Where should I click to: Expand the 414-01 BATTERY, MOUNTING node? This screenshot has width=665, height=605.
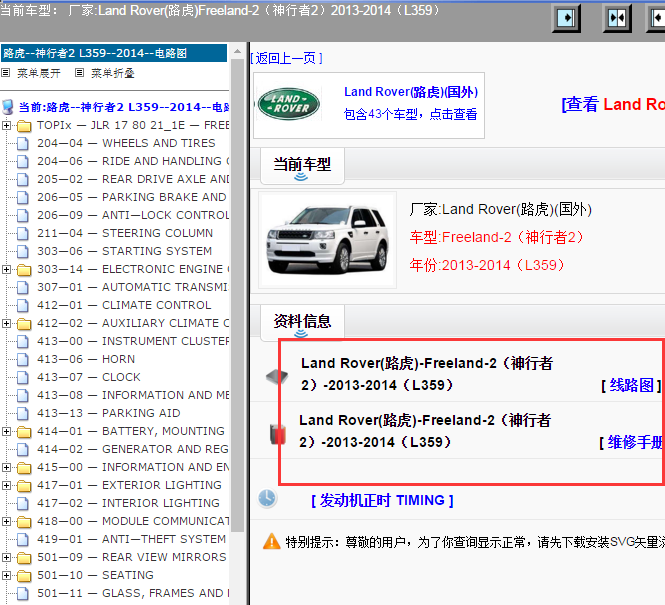click(x=6, y=431)
